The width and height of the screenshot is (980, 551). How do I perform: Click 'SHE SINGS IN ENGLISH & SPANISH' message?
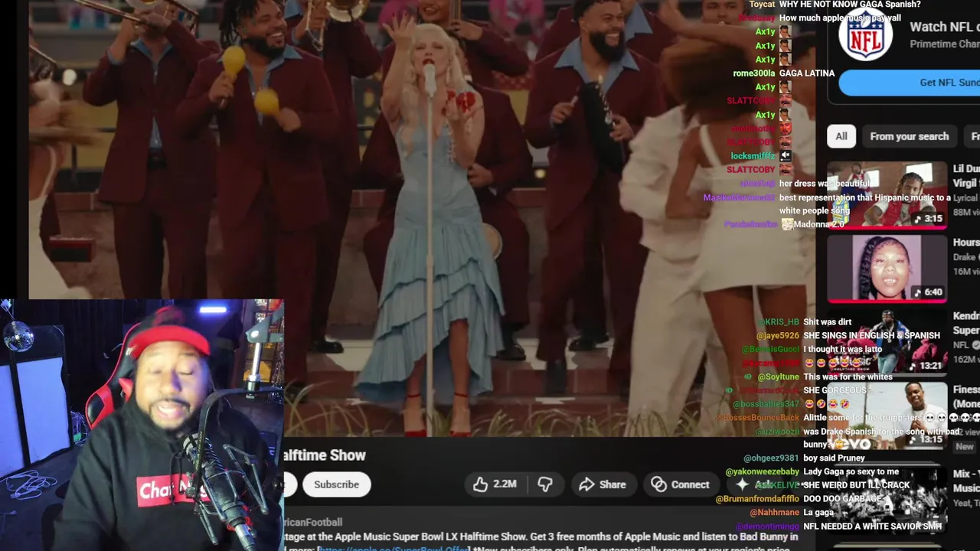tap(872, 336)
